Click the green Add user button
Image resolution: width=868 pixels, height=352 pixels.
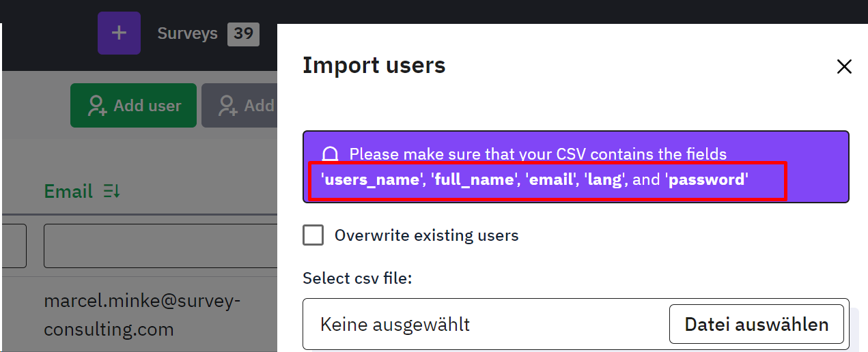(x=134, y=106)
